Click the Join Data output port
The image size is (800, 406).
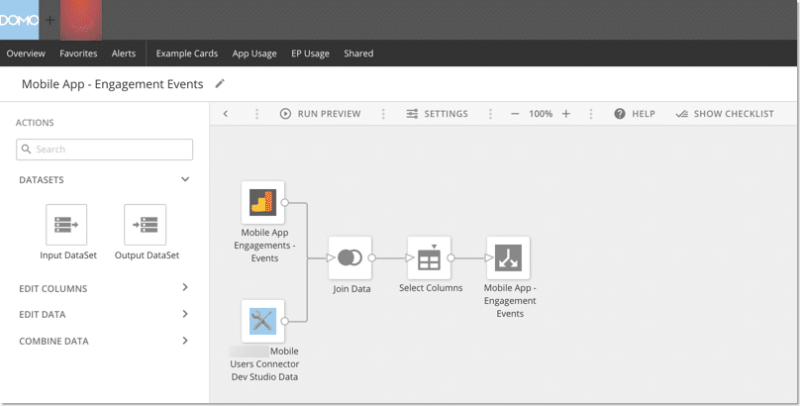(x=372, y=258)
